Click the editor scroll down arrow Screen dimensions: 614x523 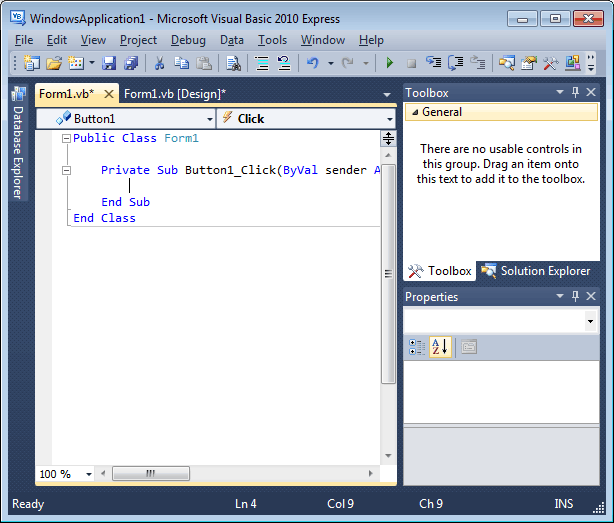[x=388, y=455]
